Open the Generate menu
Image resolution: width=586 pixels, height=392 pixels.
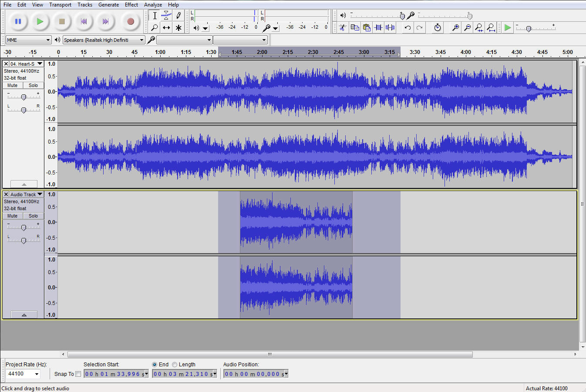coord(108,5)
